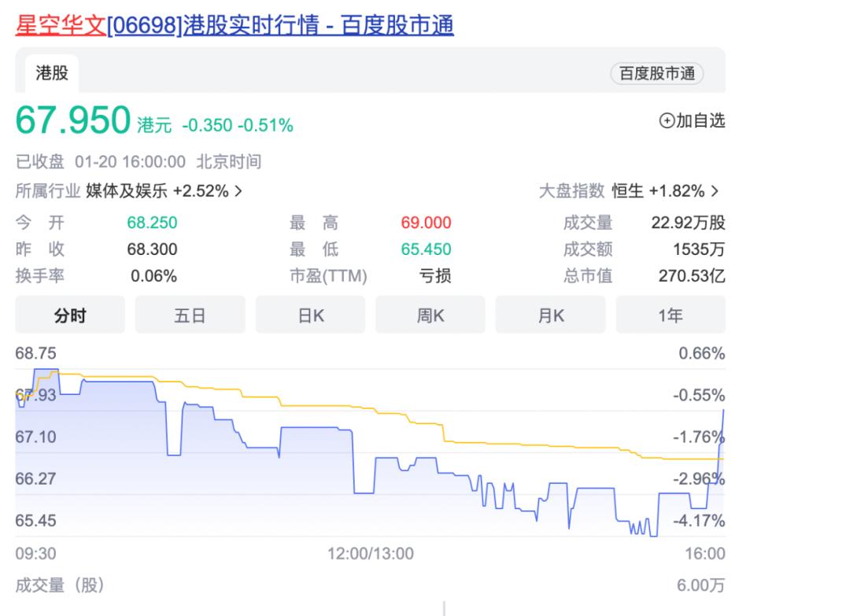Image resolution: width=850 pixels, height=616 pixels.
Task: Activate the daily candle display option
Action: coord(310,314)
